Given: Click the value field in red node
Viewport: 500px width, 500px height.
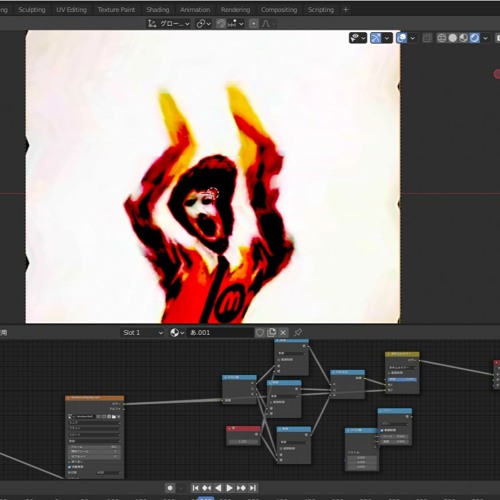Looking at the screenshot, I should click(x=243, y=441).
